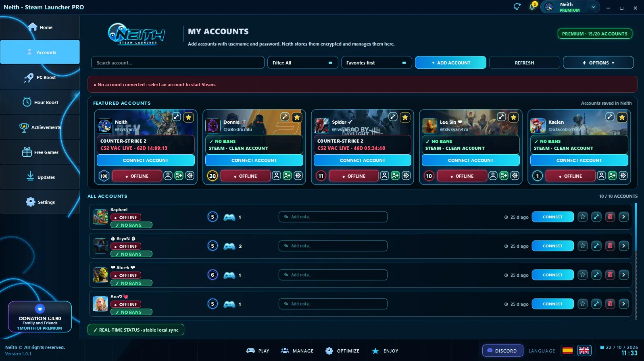The width and height of the screenshot is (644, 361).
Task: Click the login arrow icon on Donnie's card
Action: click(x=287, y=176)
